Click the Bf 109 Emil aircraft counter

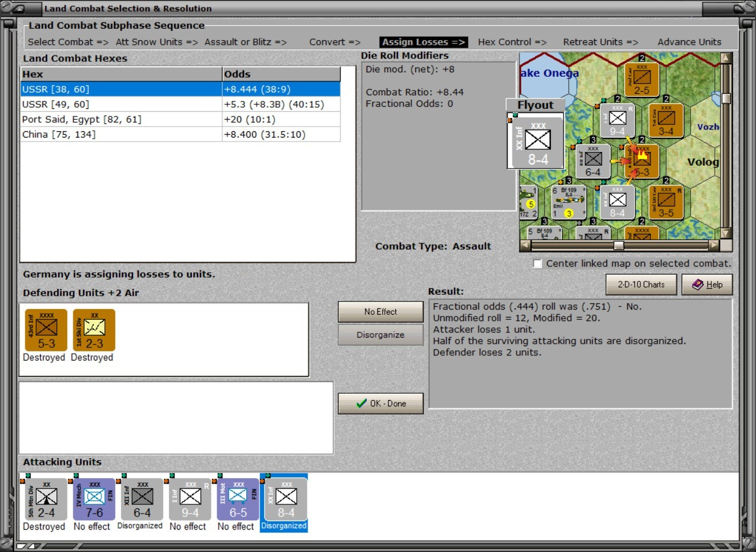[568, 202]
